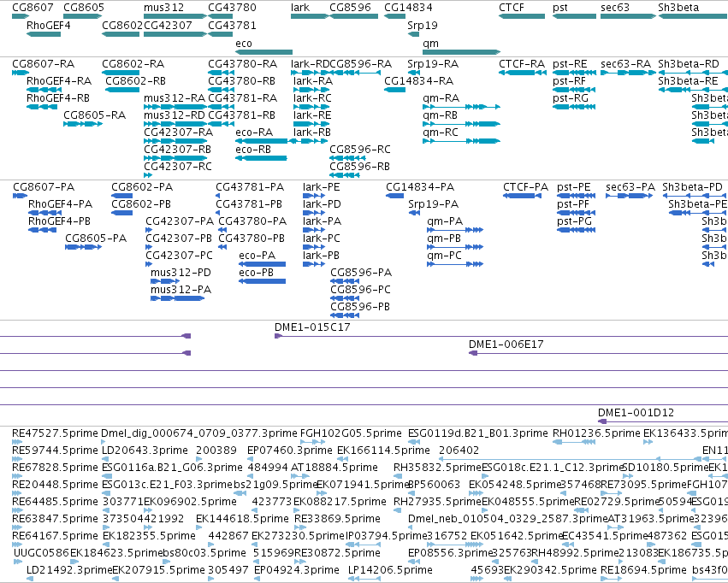Click the sec63 gene name label
The height and width of the screenshot is (583, 728).
coord(615,8)
